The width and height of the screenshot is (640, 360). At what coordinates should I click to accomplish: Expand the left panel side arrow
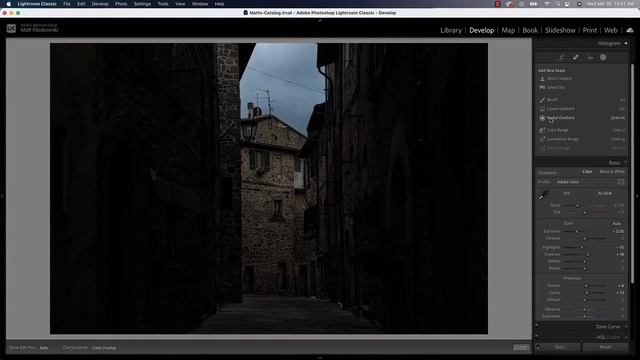pos(2,196)
